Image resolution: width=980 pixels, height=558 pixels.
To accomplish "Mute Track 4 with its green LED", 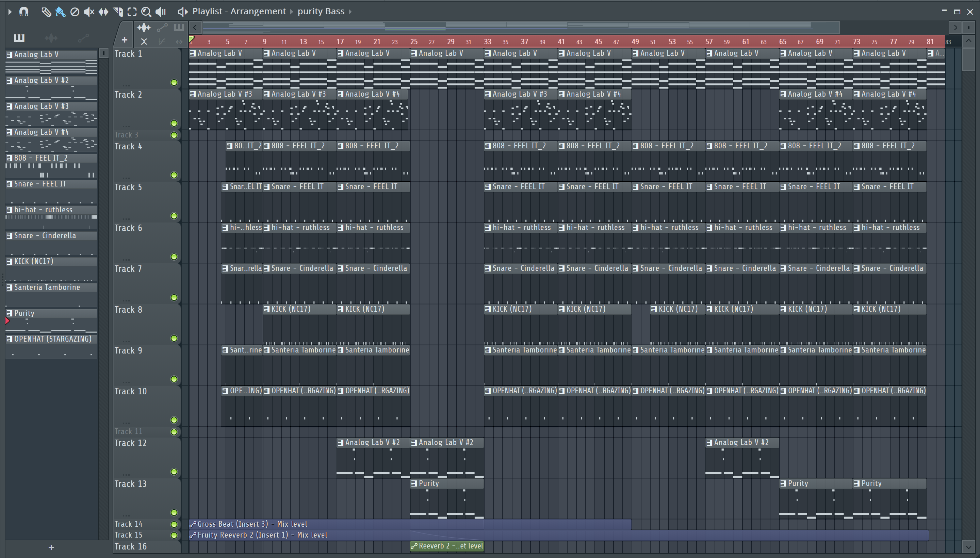I will point(174,175).
